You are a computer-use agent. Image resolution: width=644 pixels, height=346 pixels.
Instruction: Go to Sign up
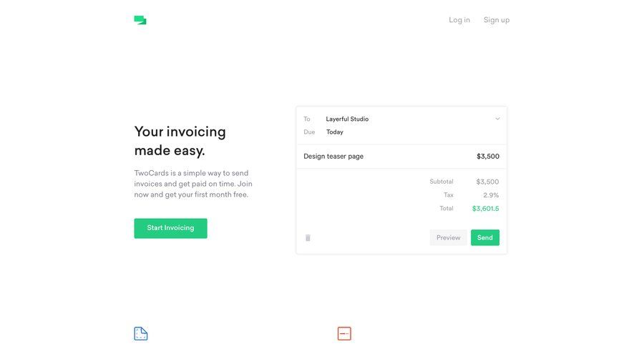(x=497, y=20)
